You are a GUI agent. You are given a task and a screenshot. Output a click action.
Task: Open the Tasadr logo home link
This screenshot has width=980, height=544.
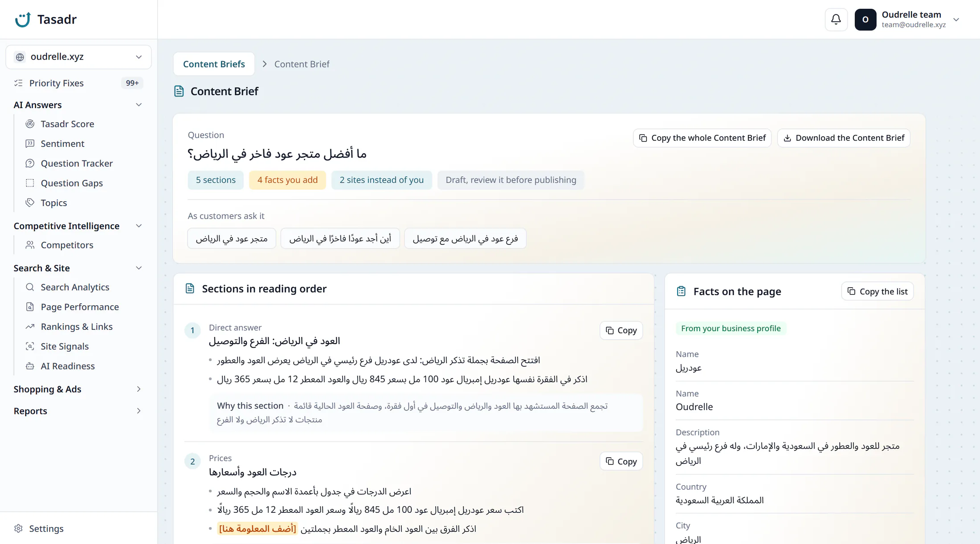tap(45, 20)
